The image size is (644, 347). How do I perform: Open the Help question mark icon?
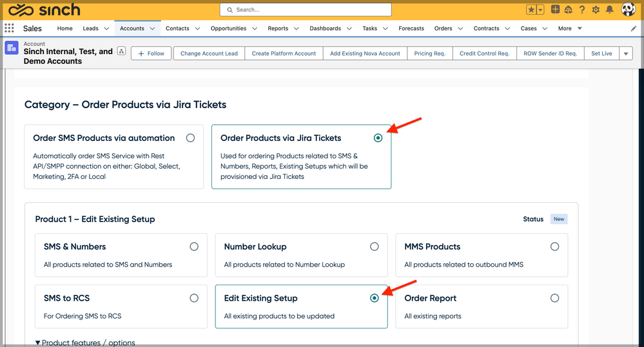582,10
